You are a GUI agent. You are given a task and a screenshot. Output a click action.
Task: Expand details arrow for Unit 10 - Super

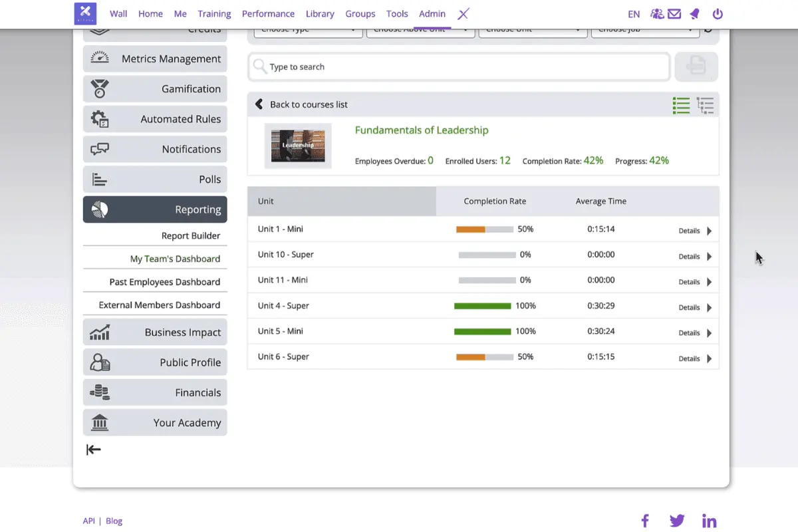(709, 256)
